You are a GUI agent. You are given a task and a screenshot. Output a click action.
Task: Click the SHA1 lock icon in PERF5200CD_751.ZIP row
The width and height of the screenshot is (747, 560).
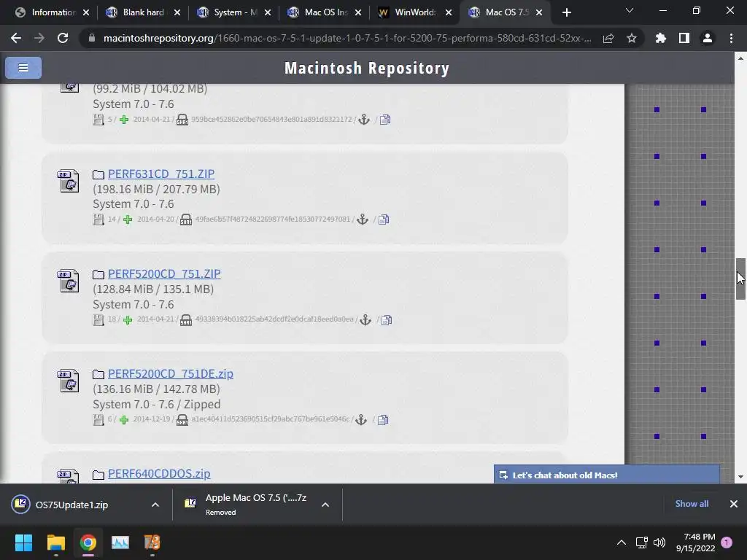pos(186,319)
